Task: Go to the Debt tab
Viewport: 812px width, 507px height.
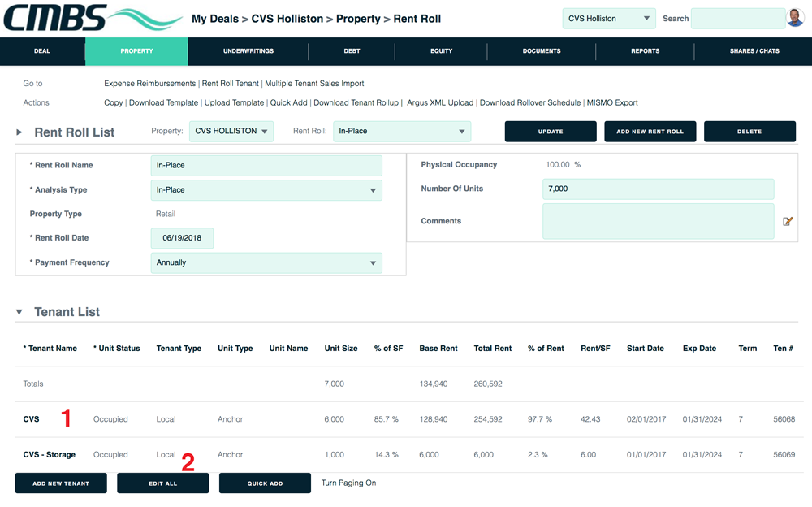Action: (x=352, y=51)
